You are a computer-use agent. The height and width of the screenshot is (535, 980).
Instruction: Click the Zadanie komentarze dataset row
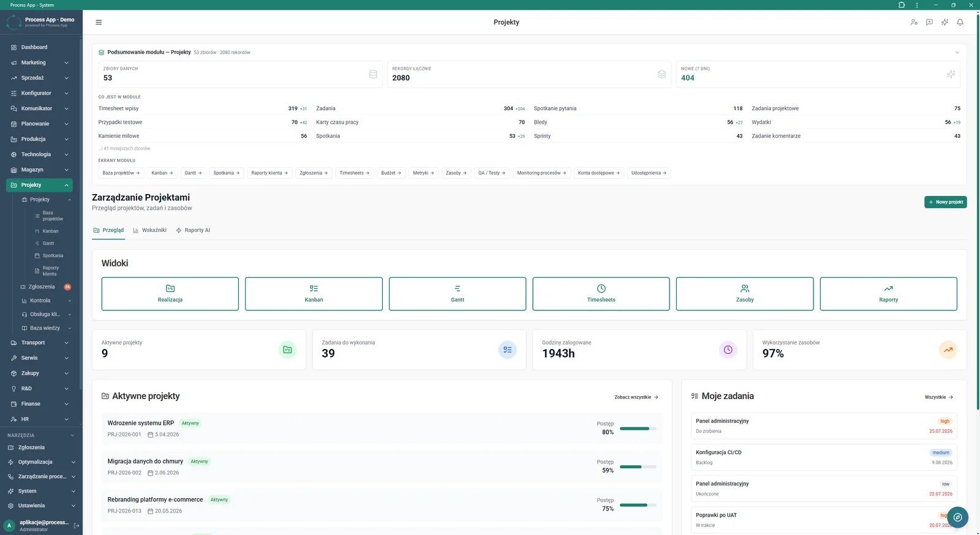pos(856,136)
